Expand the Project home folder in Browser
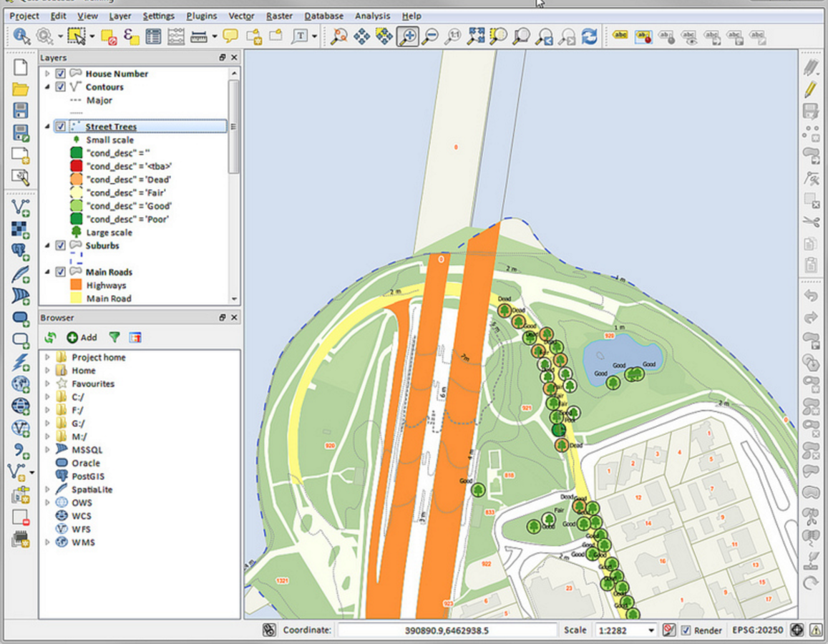Image resolution: width=828 pixels, height=644 pixels. click(47, 357)
